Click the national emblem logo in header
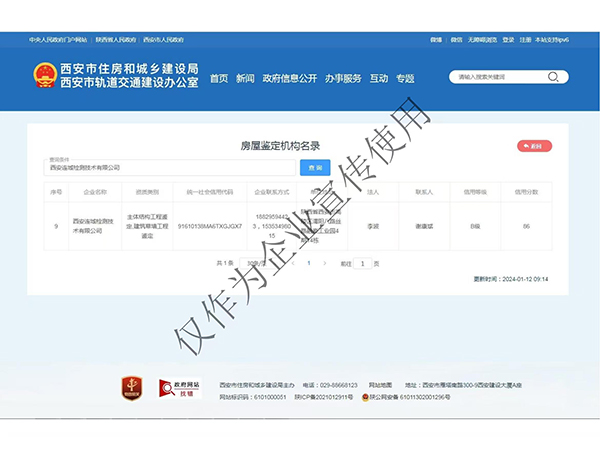Screen dimensions: 600x450 click(x=45, y=76)
